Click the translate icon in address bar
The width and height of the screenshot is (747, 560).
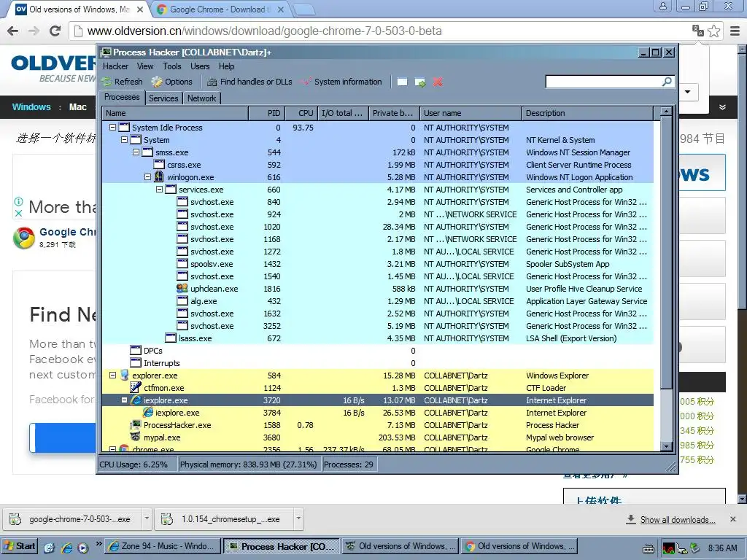pyautogui.click(x=698, y=31)
